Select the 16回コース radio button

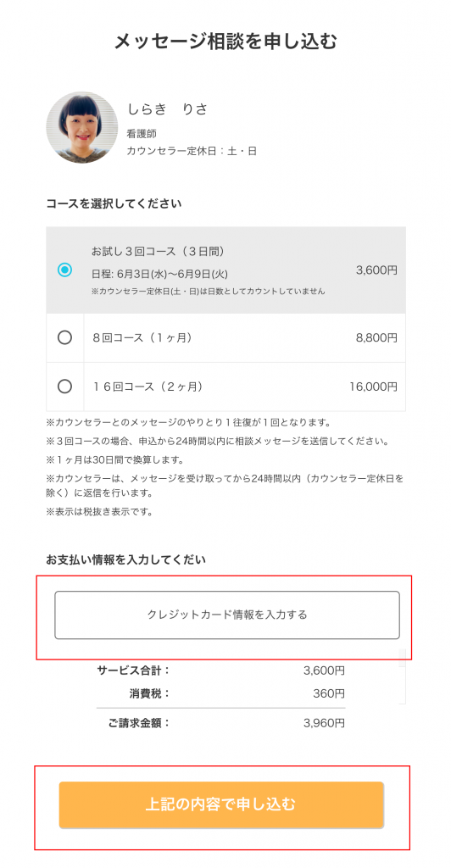[x=64, y=387]
